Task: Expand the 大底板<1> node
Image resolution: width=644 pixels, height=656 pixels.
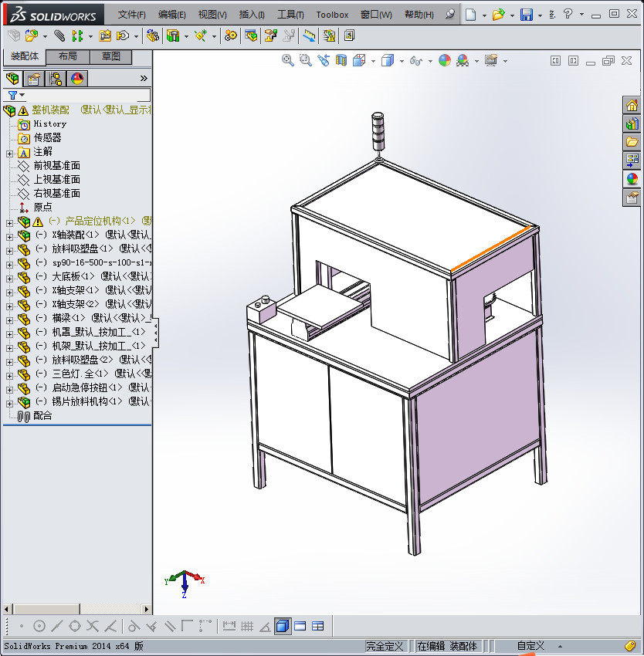Action: (x=9, y=279)
